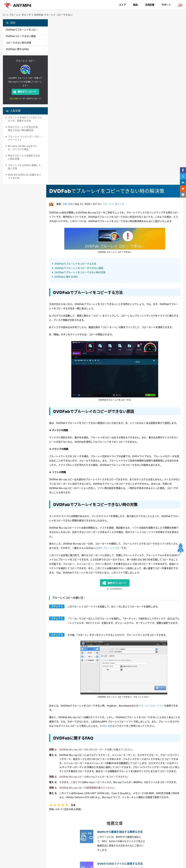Screen dimensions: 186x868
Task: Open the 製品 menu item
Action: [135, 5]
